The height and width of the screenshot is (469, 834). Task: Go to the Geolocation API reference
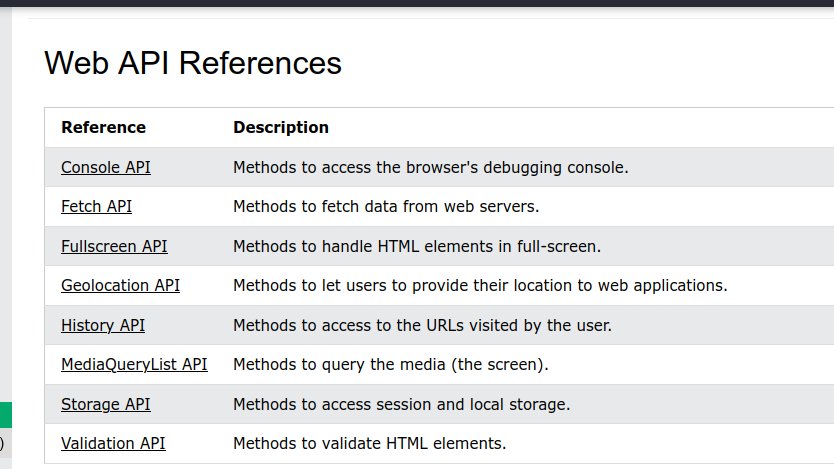pyautogui.click(x=120, y=286)
